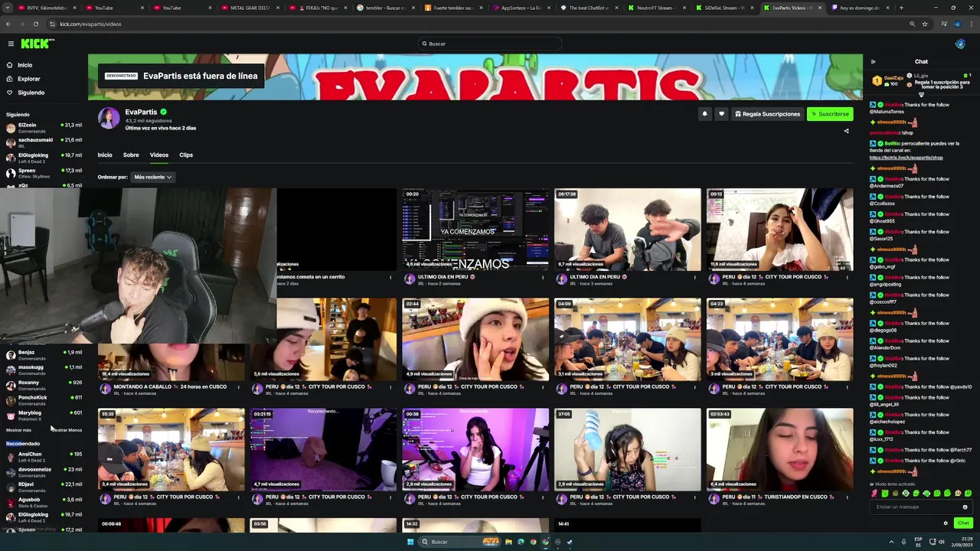Open AnsiChan recommended channel

[x=44, y=457]
